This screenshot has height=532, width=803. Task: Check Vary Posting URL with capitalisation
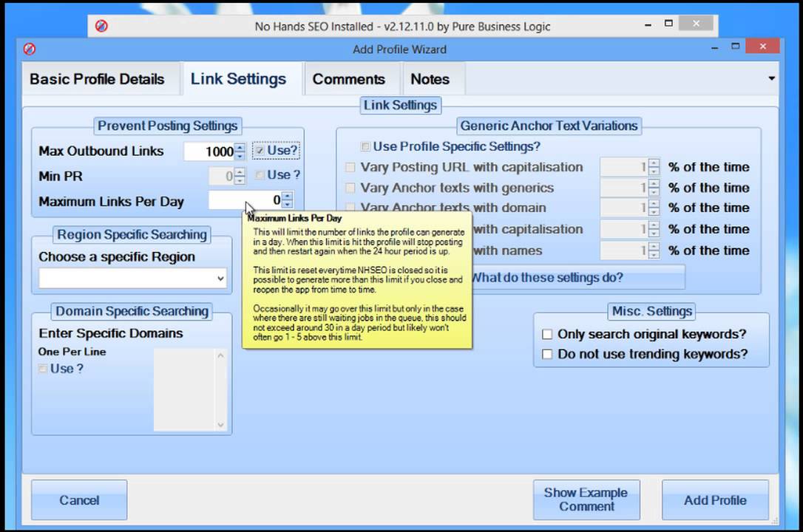coord(350,167)
